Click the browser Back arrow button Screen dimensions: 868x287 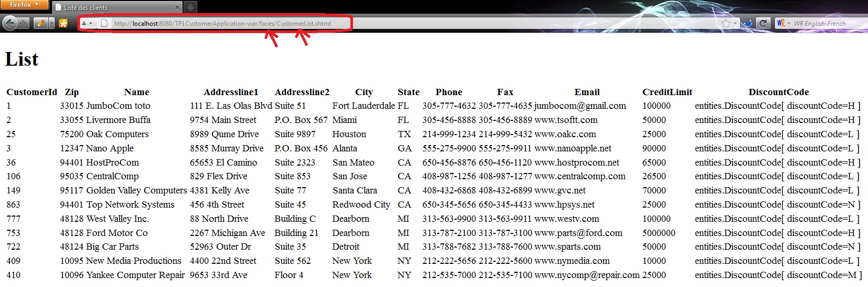[9, 23]
